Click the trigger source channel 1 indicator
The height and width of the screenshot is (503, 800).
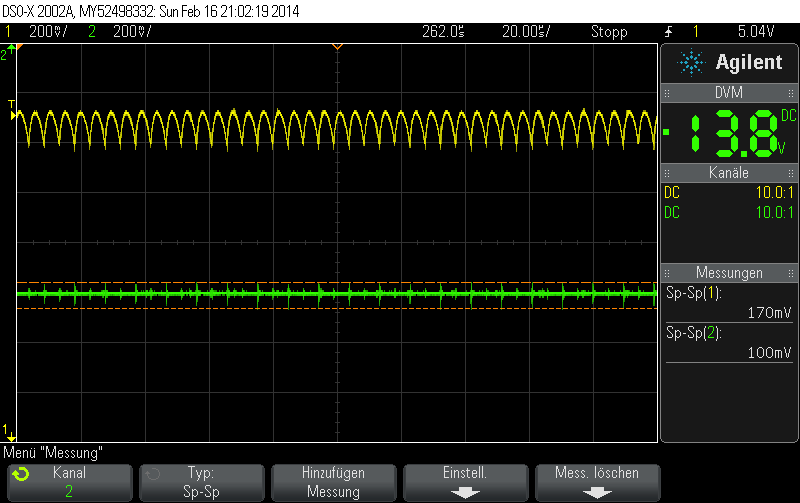tap(695, 32)
